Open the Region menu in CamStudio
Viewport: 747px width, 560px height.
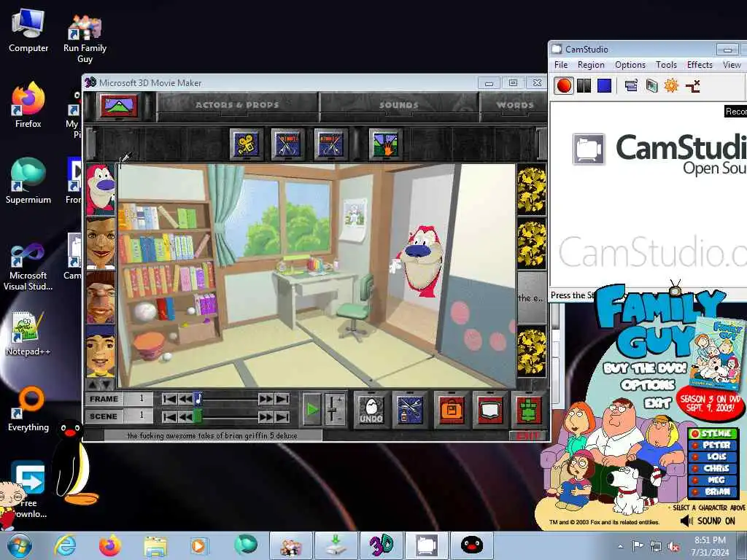(x=591, y=65)
